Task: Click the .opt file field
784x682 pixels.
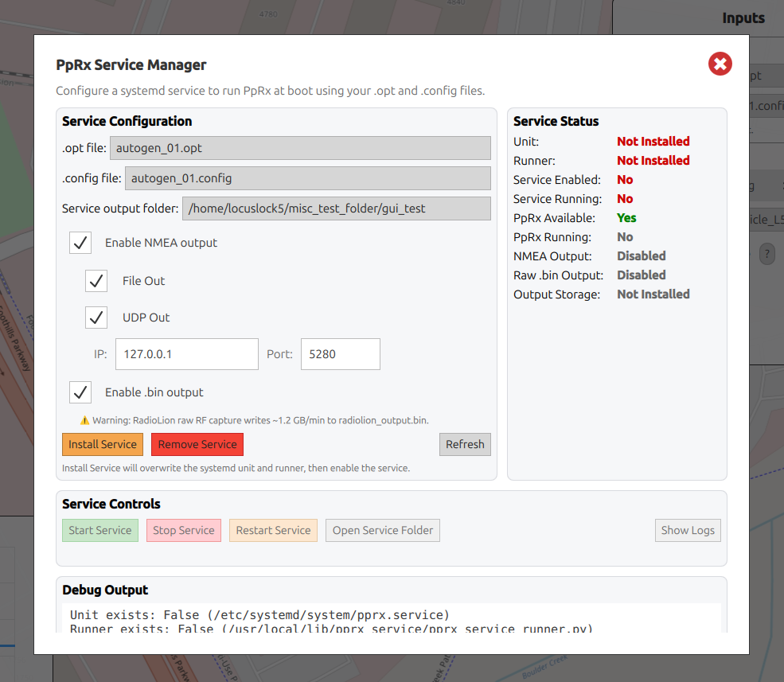Action: tap(300, 148)
